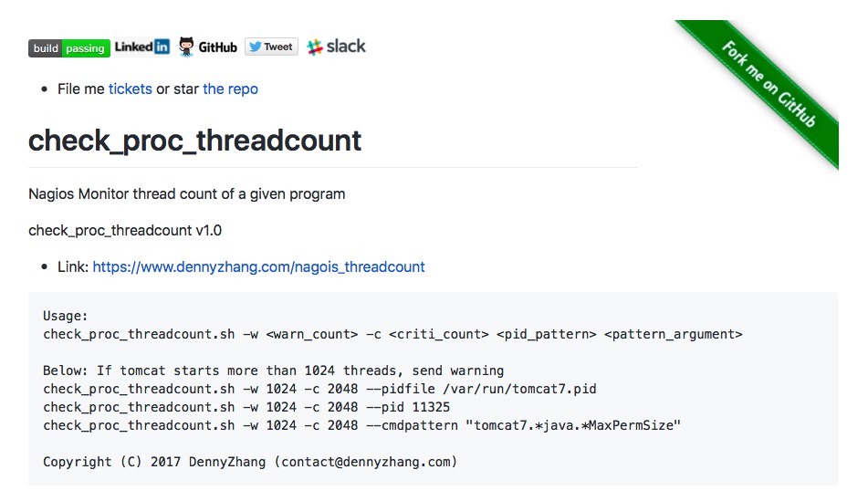Click the check_proc_threadcount heading
Viewport: 868px width, 501px height.
[194, 141]
